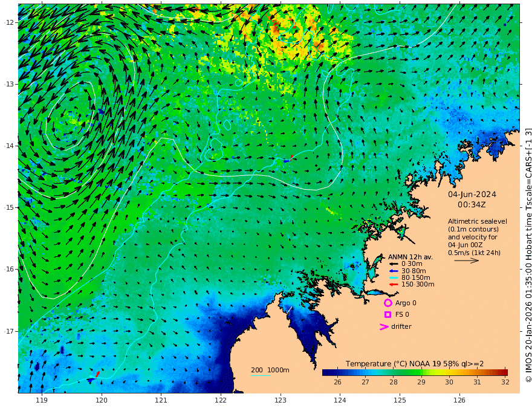Click the magenta drifter arrowhead legend marker
This screenshot has width=532, height=411.
[x=384, y=327]
